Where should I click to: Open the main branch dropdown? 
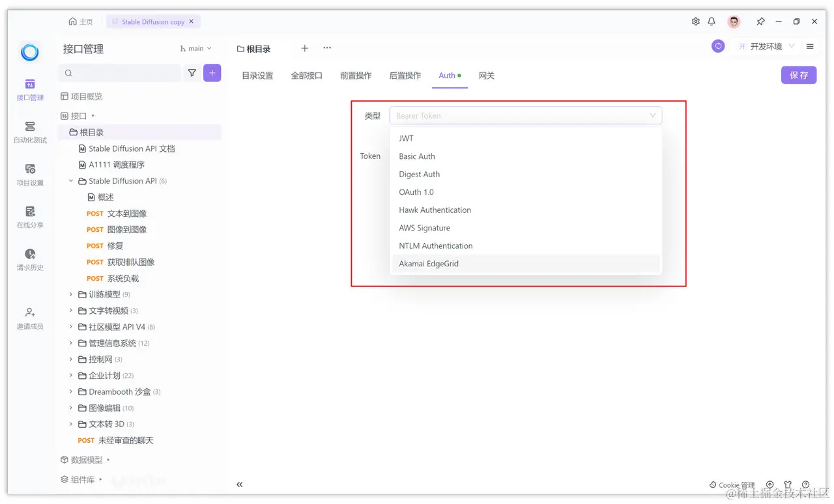pyautogui.click(x=196, y=48)
